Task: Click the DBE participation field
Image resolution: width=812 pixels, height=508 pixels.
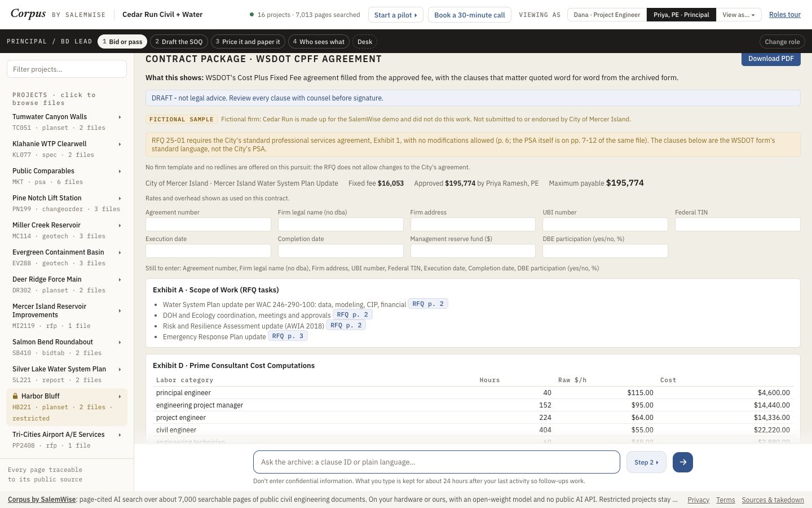Action: 605,251
